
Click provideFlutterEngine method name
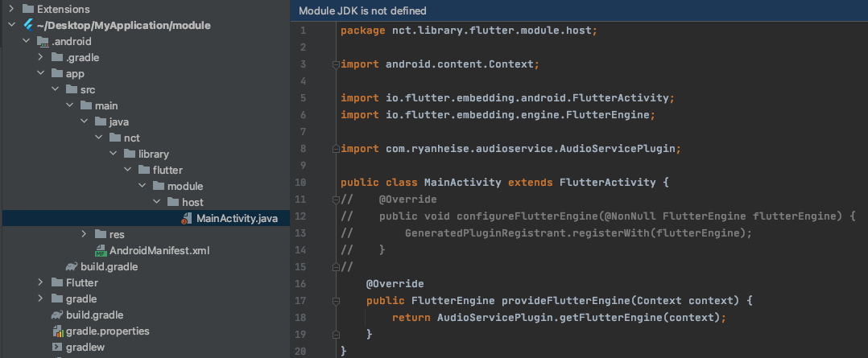click(x=566, y=300)
